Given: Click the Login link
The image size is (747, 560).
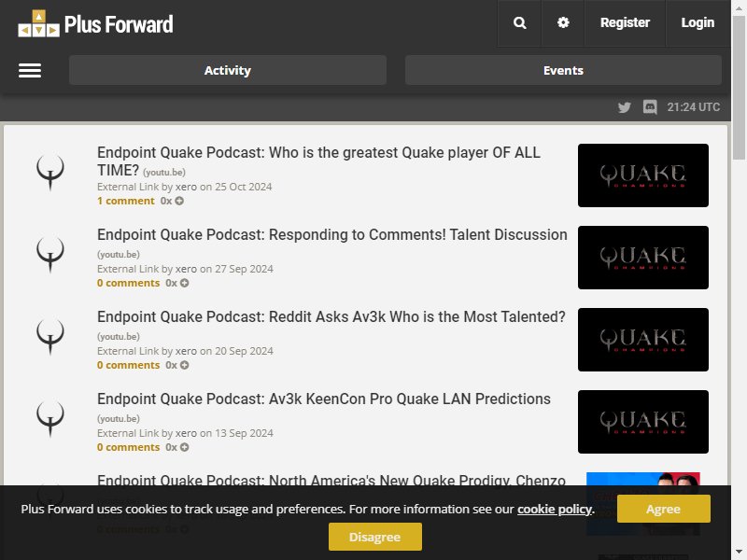Looking at the screenshot, I should pos(698,22).
